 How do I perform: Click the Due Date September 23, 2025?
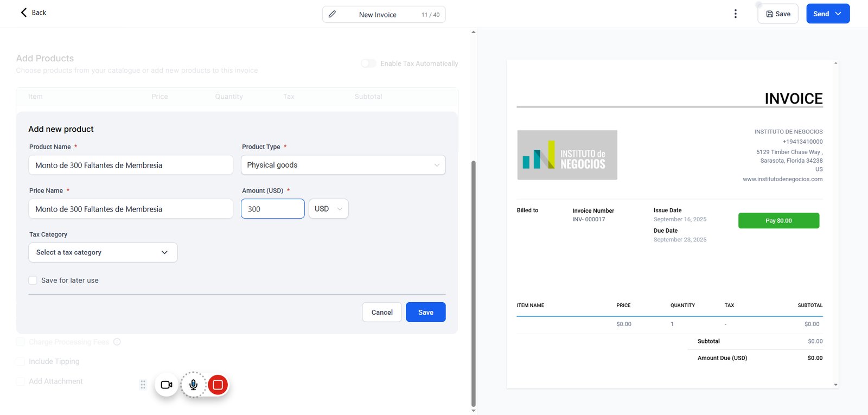[x=680, y=239]
